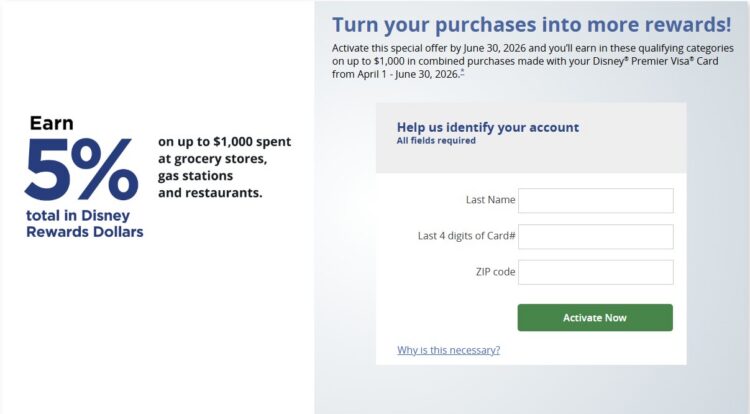Viewport: 750px width, 414px height.
Task: Click the "Help us identify your account" heading
Action: 487,127
